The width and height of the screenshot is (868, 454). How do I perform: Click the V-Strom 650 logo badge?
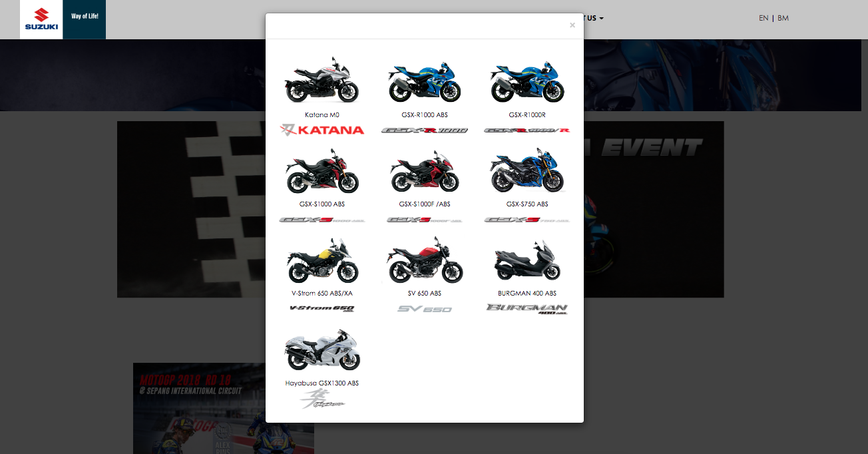(x=322, y=308)
